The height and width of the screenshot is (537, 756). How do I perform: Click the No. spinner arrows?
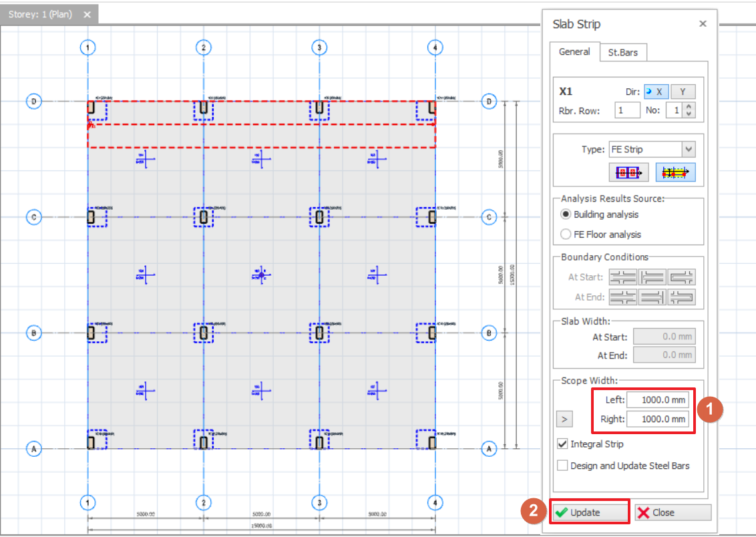pos(690,110)
